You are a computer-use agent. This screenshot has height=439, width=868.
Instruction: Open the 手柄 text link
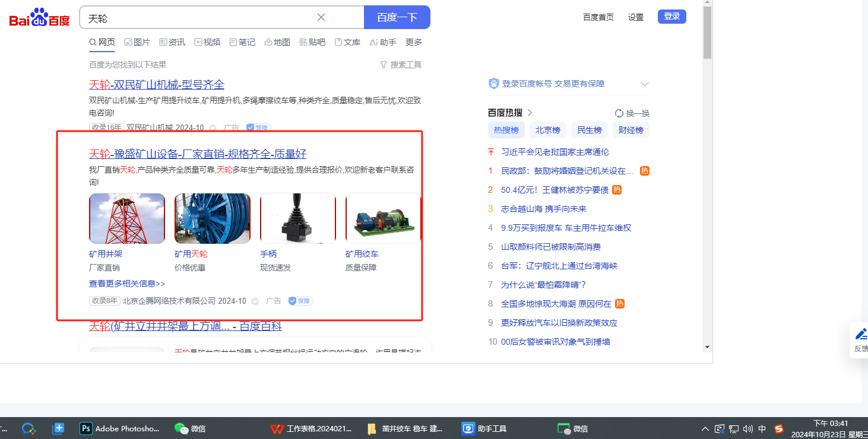click(268, 254)
